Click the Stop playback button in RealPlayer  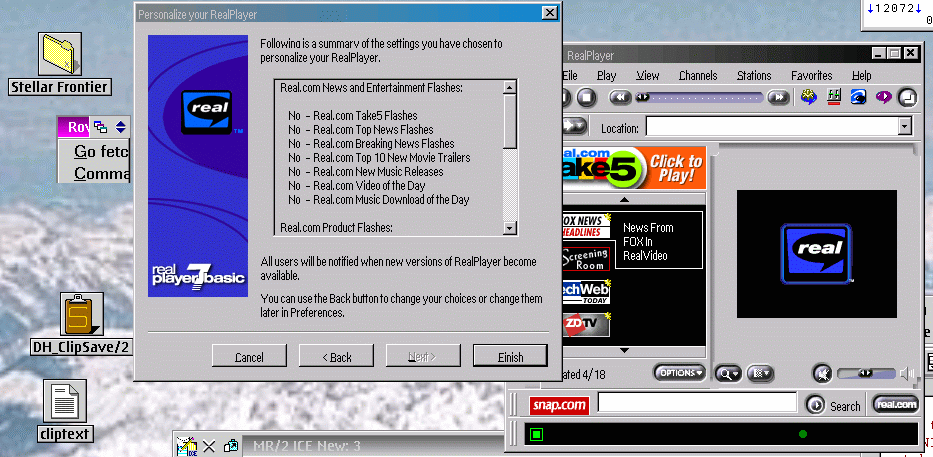[586, 97]
